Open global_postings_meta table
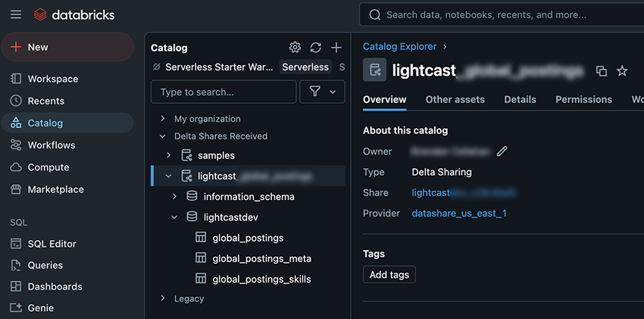 261,258
